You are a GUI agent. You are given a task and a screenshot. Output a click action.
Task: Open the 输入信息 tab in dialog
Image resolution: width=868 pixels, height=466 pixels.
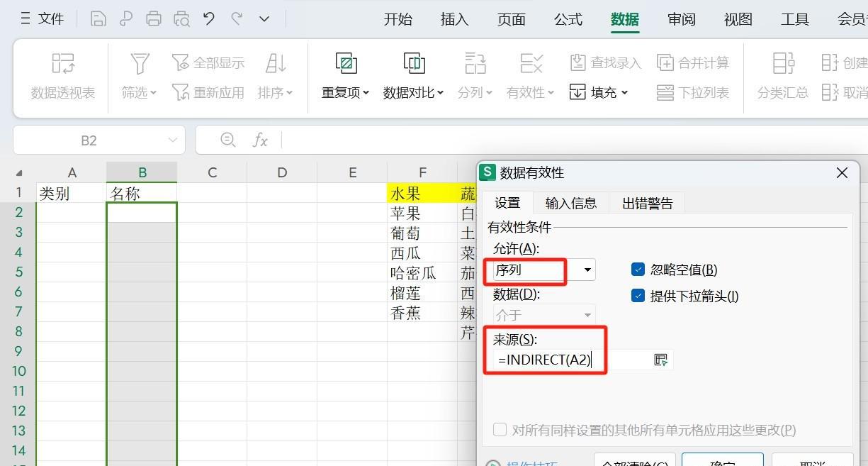(x=571, y=203)
